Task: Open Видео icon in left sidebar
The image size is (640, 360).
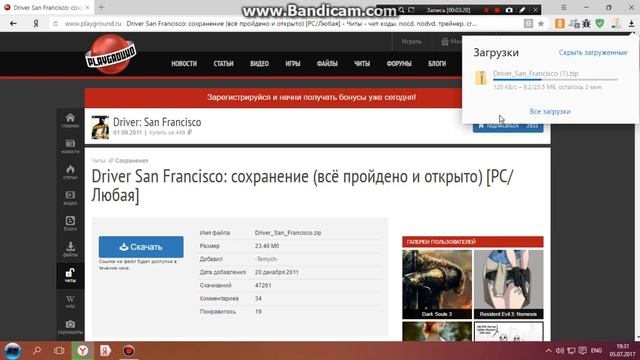Action: click(70, 198)
